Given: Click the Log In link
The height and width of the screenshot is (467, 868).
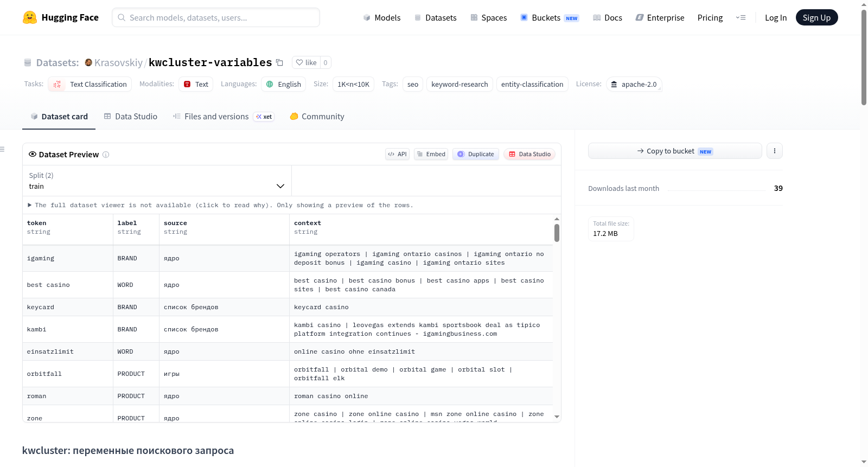Looking at the screenshot, I should tap(776, 17).
